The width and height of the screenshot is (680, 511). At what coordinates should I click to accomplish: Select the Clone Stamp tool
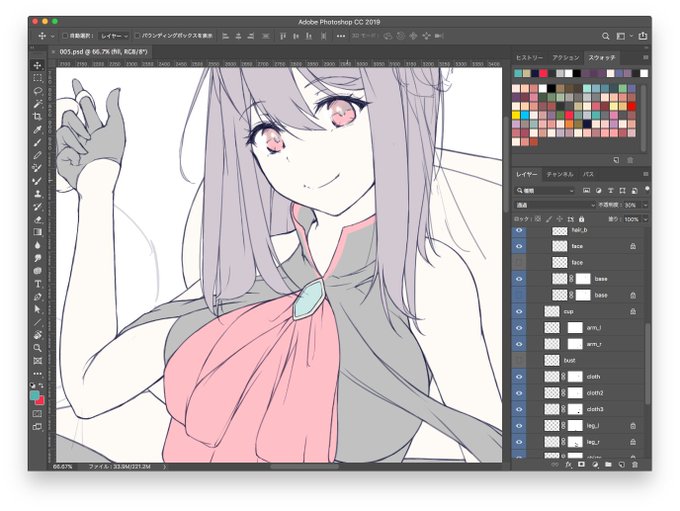tap(38, 193)
